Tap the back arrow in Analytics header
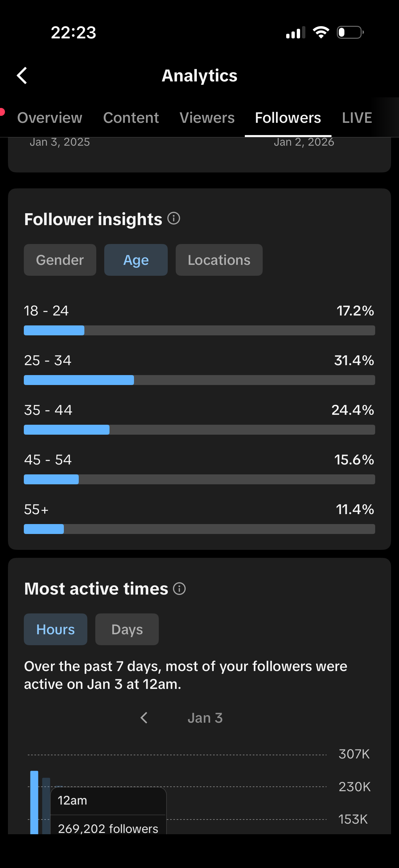 pyautogui.click(x=22, y=75)
